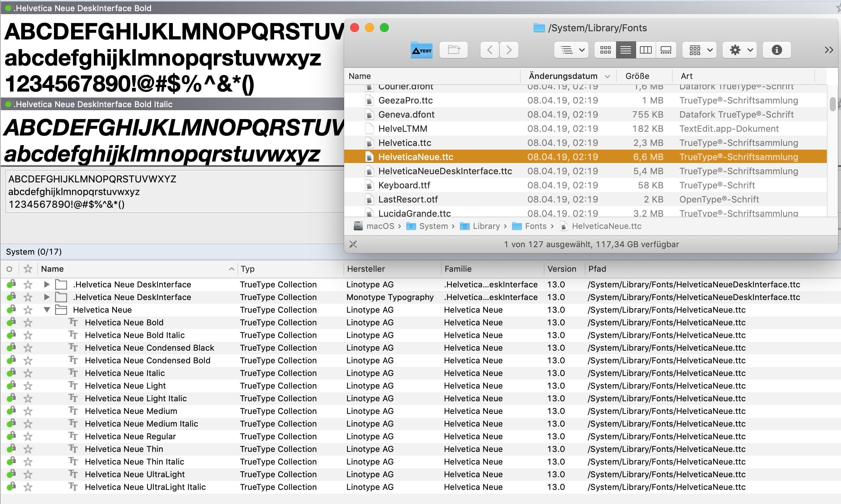The height and width of the screenshot is (504, 841).
Task: Switch Finder to list view
Action: pos(626,50)
